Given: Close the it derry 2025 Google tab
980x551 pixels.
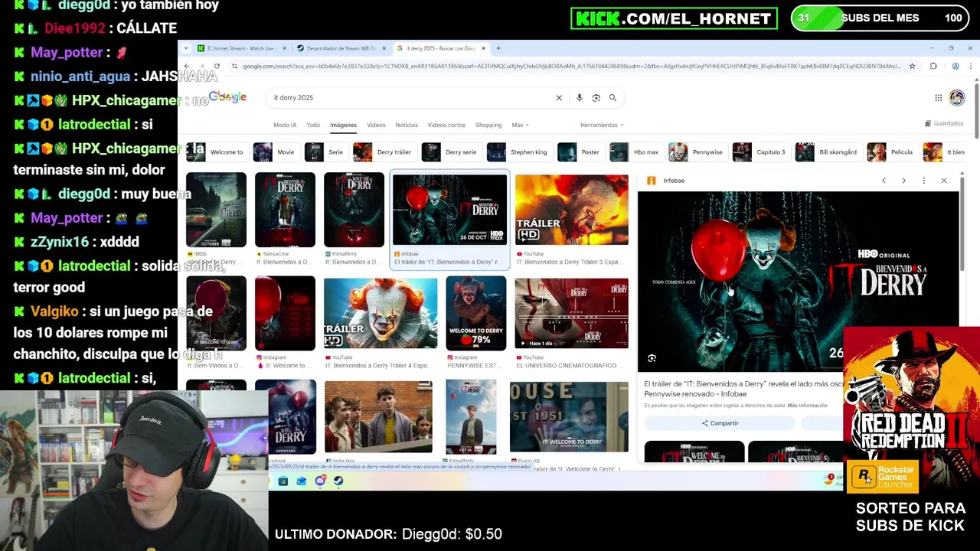Looking at the screenshot, I should point(483,48).
